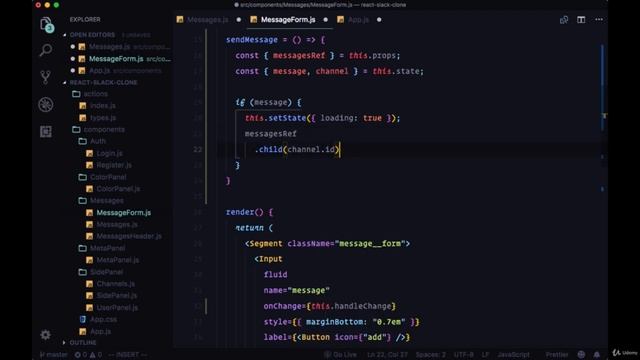Click the unsaved dot on MessageForm.js tab
Viewport: 640px width, 360px height.
pyautogui.click(x=325, y=20)
